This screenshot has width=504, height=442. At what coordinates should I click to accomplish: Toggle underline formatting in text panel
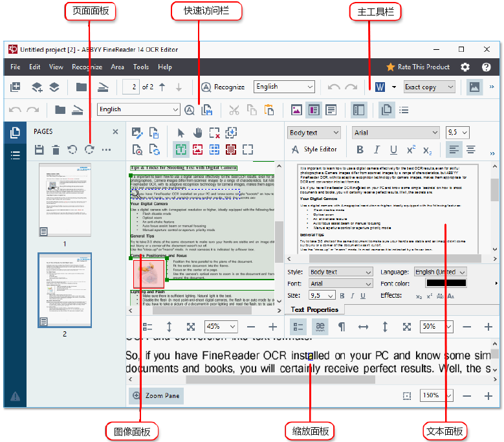(393, 149)
